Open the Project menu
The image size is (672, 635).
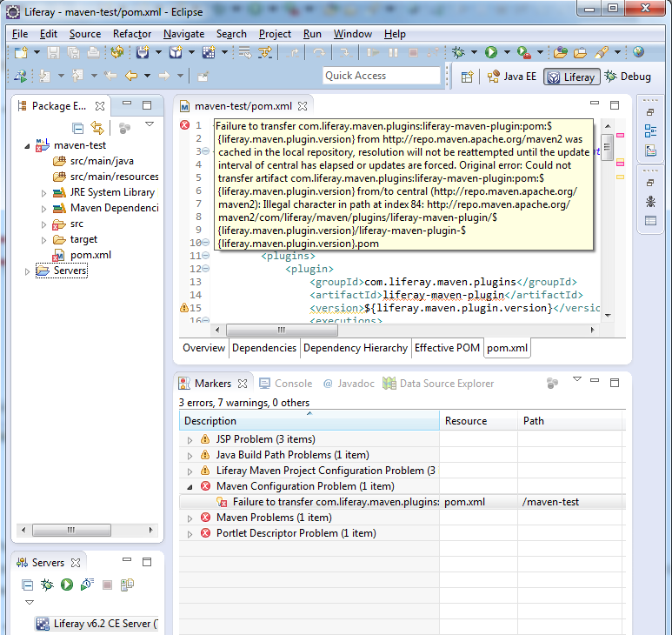coord(275,34)
